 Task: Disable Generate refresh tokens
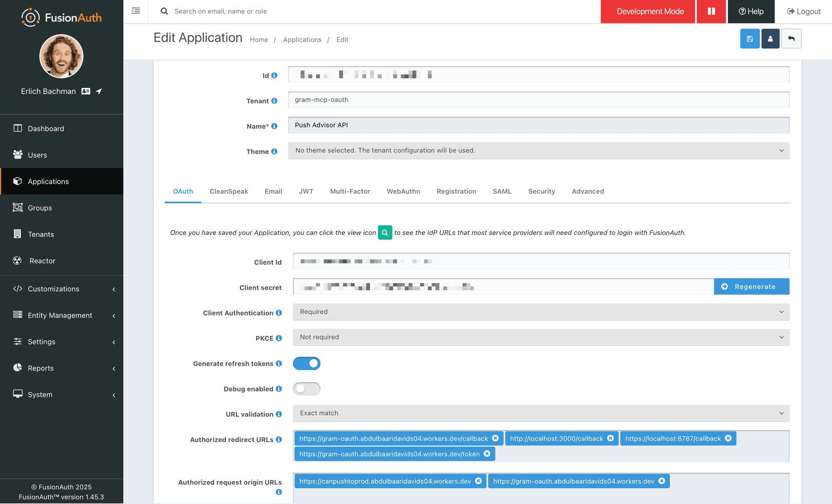(x=306, y=363)
